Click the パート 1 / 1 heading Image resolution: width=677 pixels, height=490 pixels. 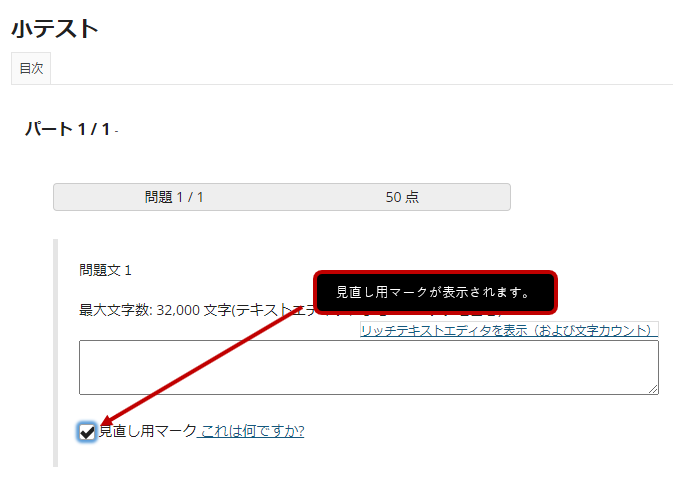[68, 129]
